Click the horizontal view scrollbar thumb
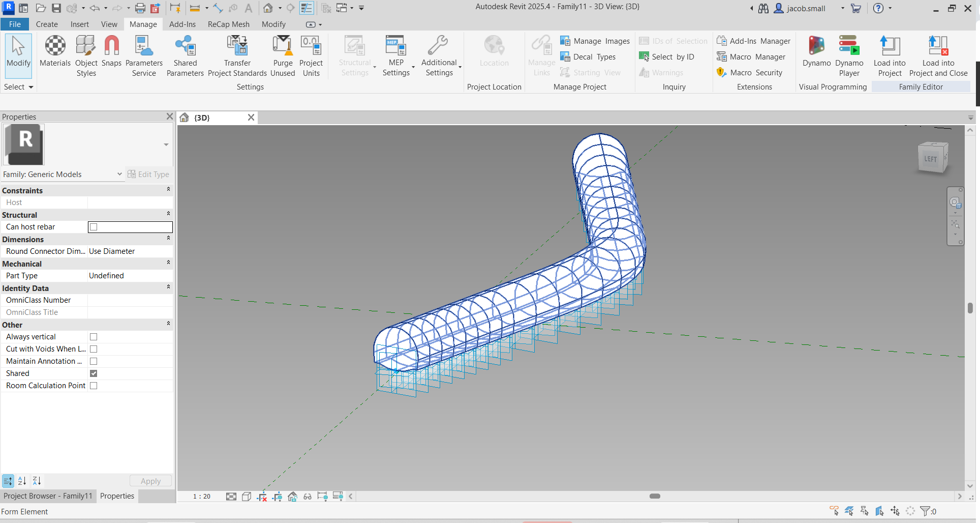980x523 pixels. click(655, 496)
